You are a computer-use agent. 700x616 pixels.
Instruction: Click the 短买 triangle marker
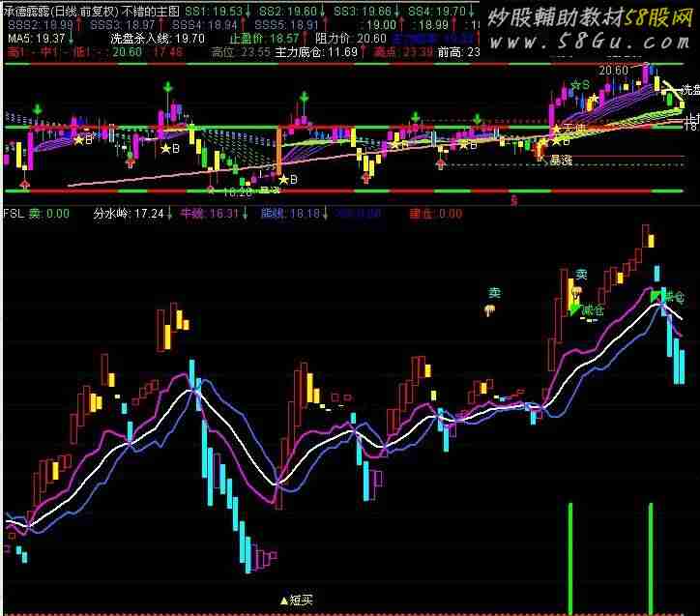(297, 600)
